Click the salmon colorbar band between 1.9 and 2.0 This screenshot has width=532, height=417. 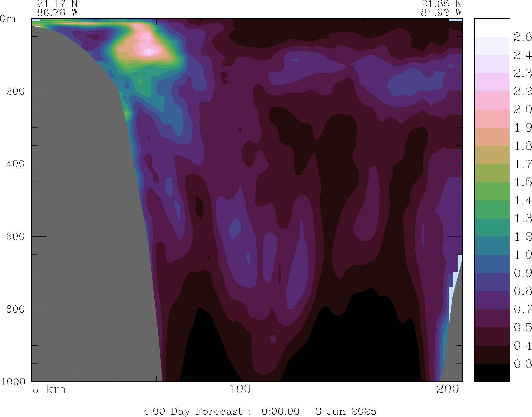click(x=492, y=119)
